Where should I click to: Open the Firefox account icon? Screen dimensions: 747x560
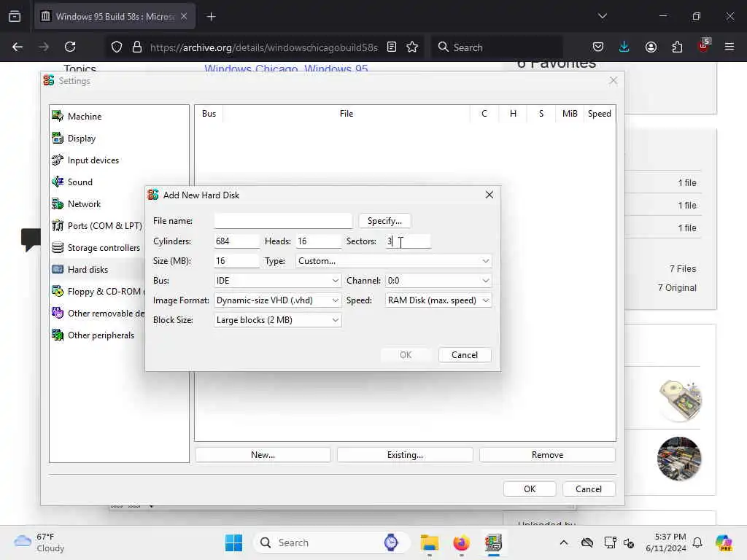pos(651,47)
